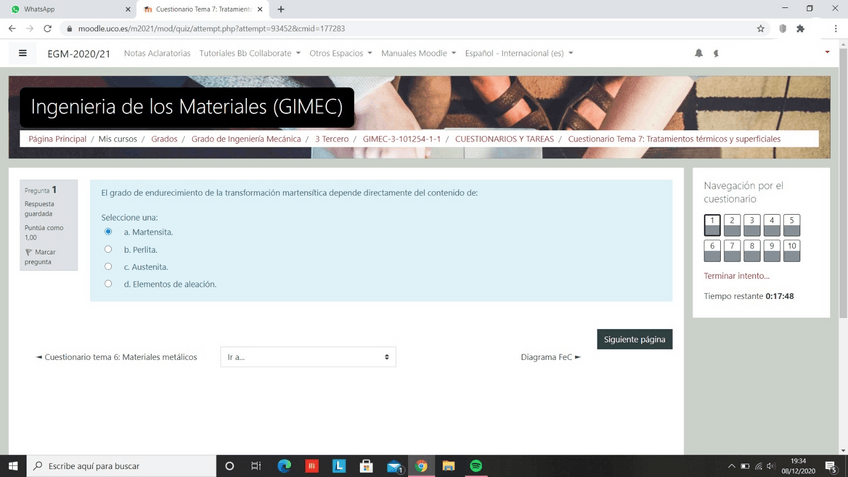Screen dimensions: 848x477
Task: Open Task View on the taskbar
Action: click(256, 466)
